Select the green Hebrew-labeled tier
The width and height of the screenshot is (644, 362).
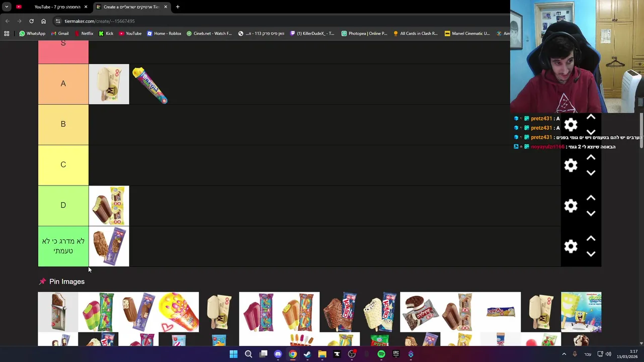63,246
